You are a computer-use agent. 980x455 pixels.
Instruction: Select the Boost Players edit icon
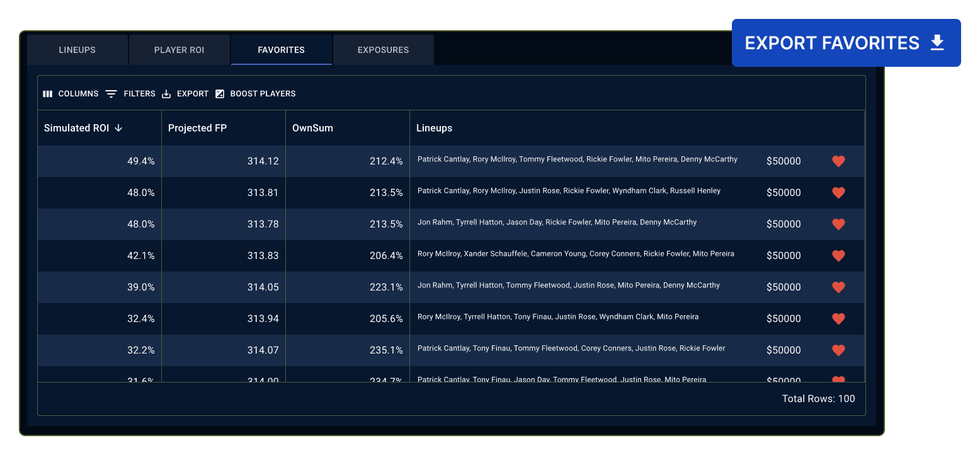coord(220,93)
